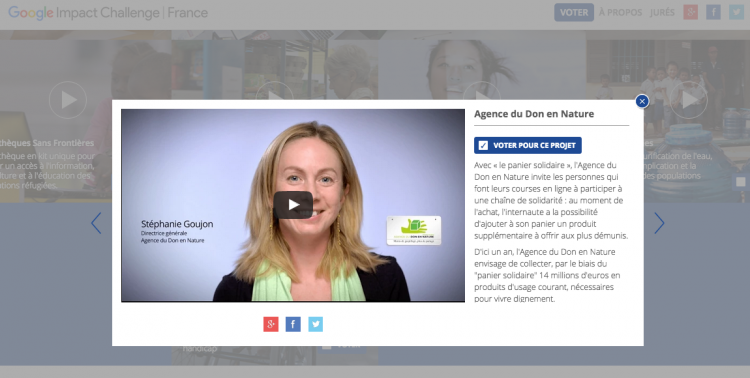Click Stéphanie Goujon name caption in video
This screenshot has height=378, width=750.
pos(177,224)
